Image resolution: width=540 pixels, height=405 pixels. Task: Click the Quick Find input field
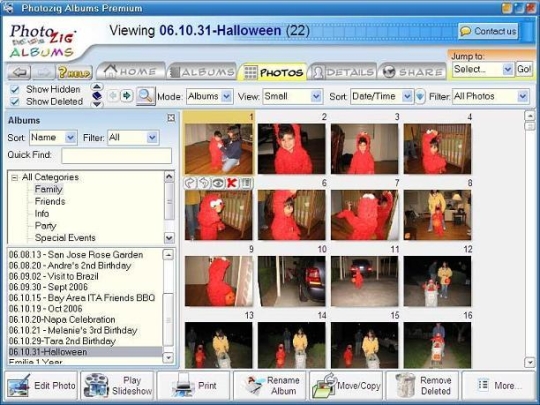point(116,156)
